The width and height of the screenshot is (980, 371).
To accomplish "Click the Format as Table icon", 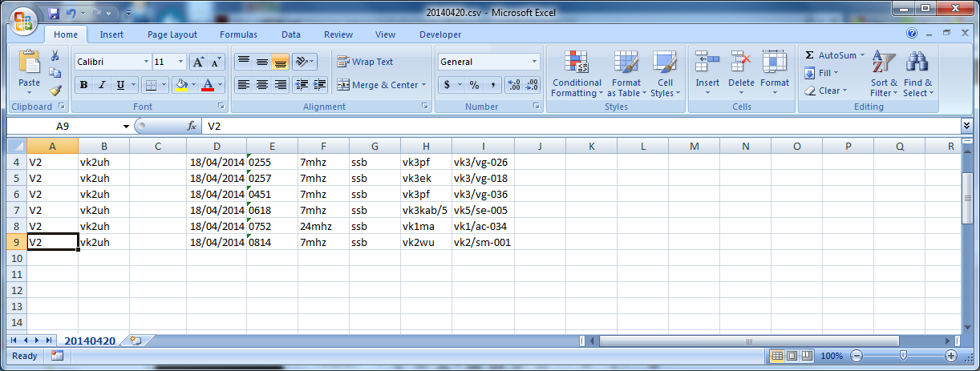I will click(x=626, y=63).
